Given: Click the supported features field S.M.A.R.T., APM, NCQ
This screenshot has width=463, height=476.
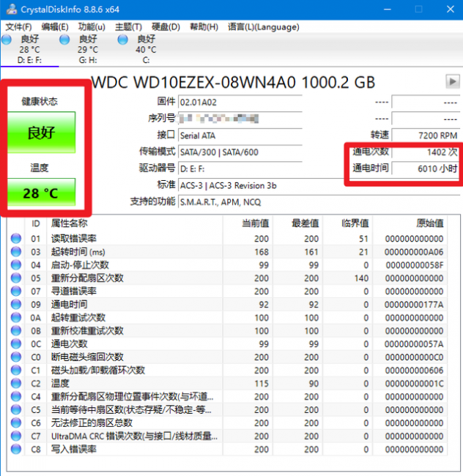Looking at the screenshot, I should [x=319, y=202].
